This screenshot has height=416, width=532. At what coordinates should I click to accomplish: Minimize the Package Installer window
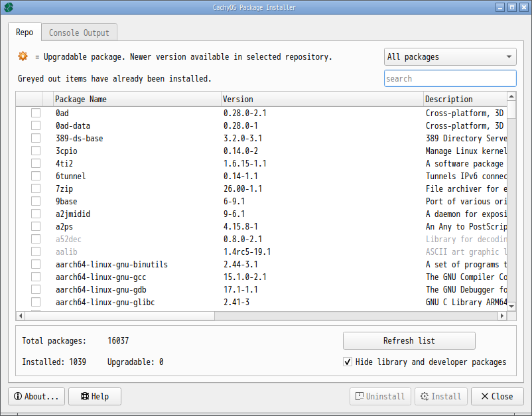point(500,7)
